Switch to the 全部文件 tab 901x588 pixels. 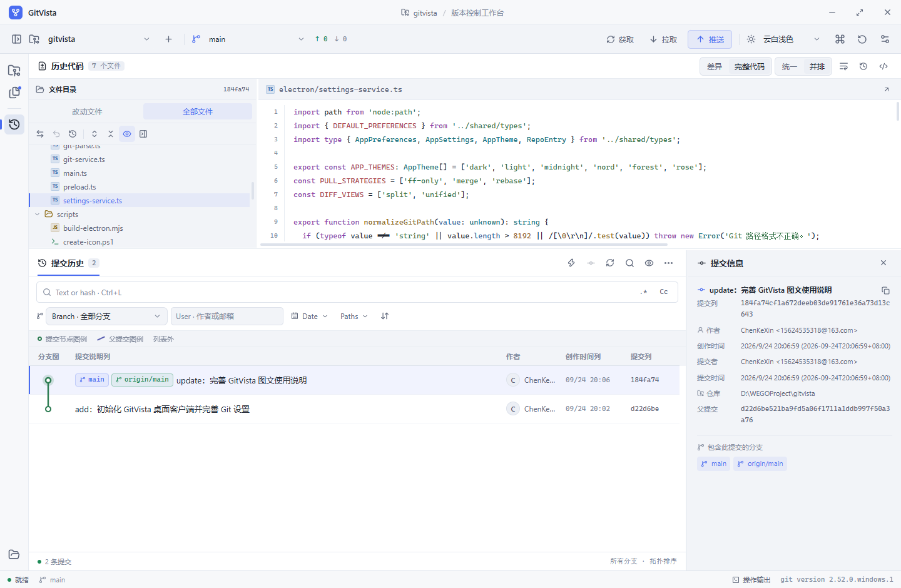tap(198, 112)
